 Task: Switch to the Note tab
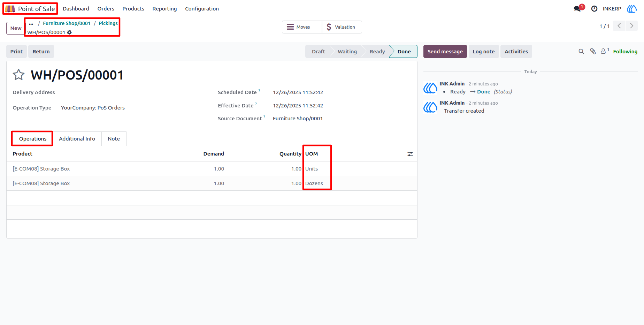114,139
